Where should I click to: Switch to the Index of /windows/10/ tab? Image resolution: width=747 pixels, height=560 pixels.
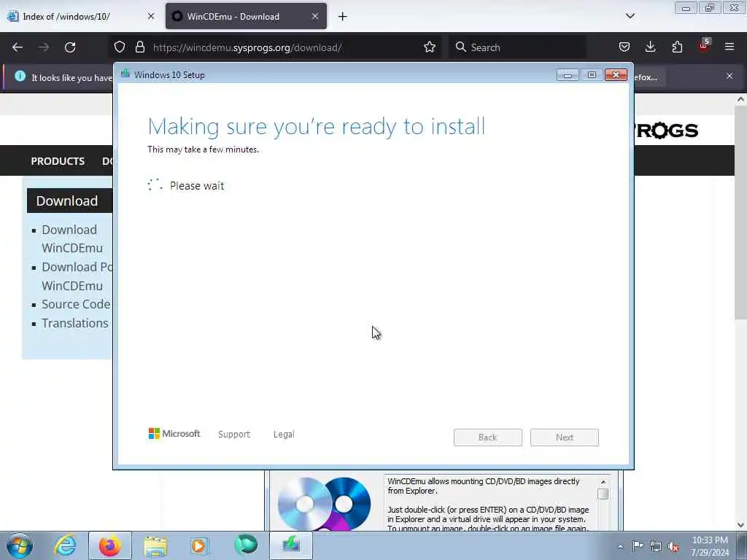click(x=81, y=17)
